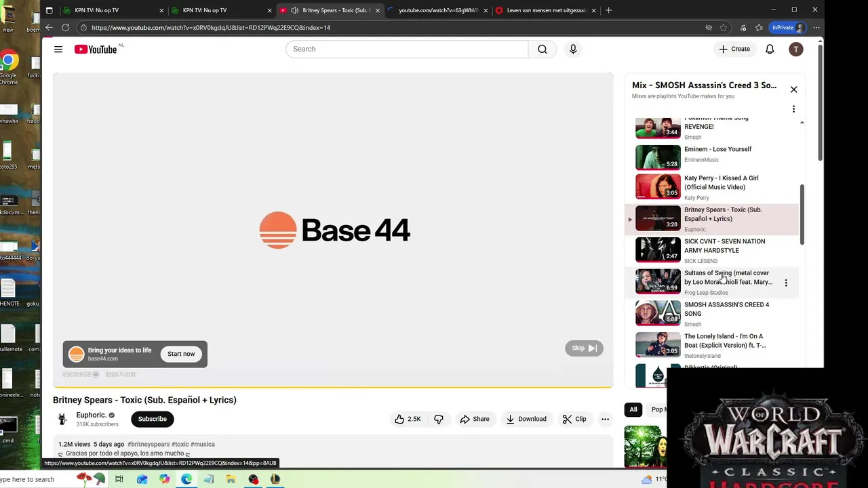Start voice search with the microphone
Viewport: 868px width, 488px height.
tap(573, 49)
